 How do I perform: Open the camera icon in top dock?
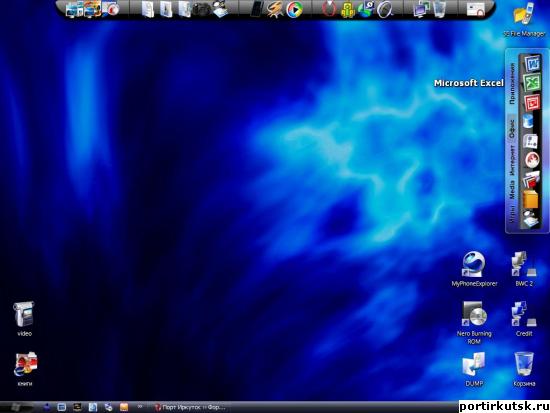(x=202, y=9)
